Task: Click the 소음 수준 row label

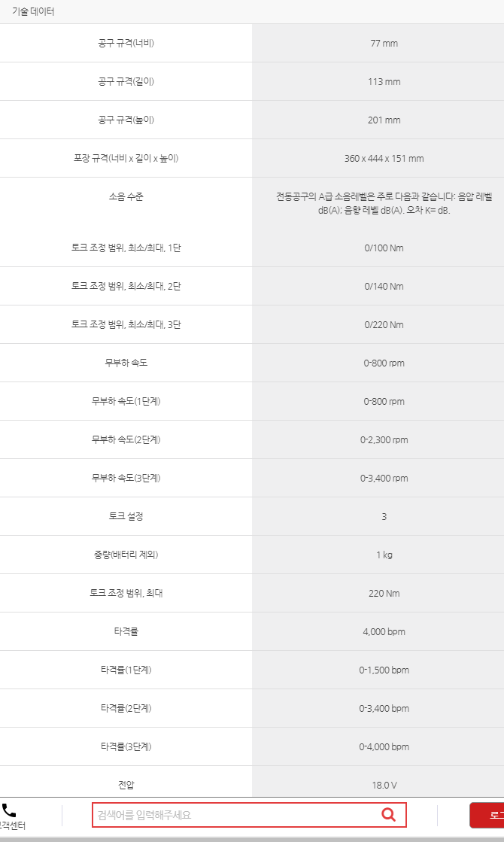Action: [x=126, y=196]
